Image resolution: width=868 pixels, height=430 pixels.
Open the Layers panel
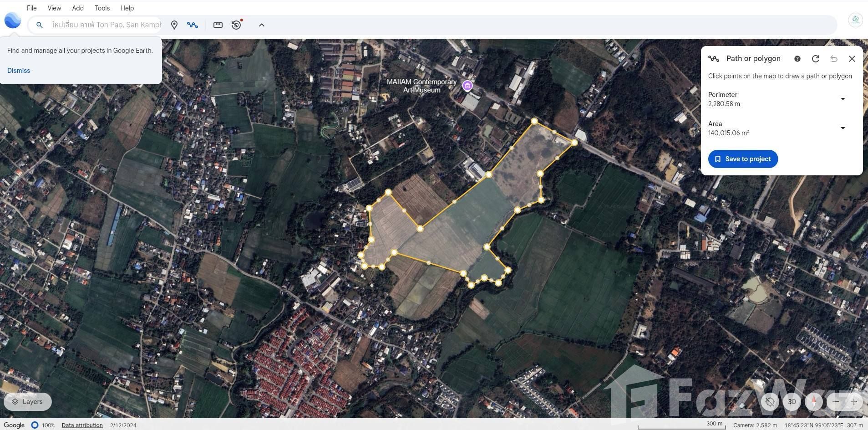coord(27,402)
